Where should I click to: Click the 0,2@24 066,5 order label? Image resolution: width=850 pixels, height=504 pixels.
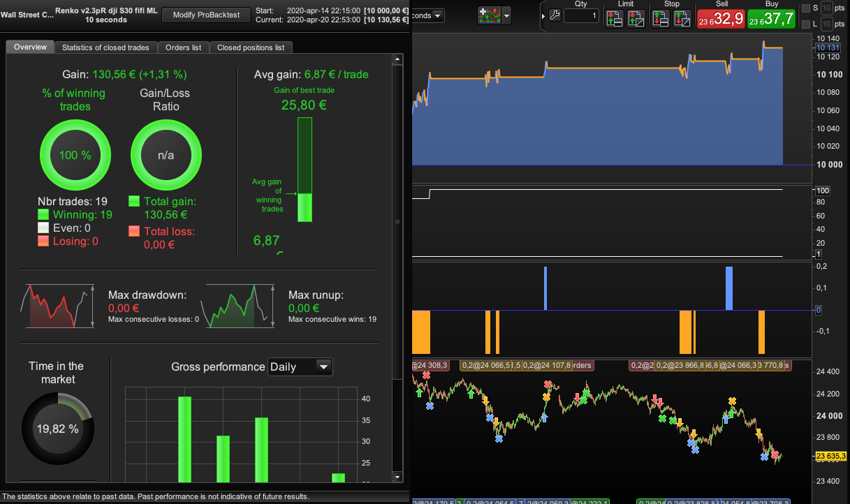point(485,365)
